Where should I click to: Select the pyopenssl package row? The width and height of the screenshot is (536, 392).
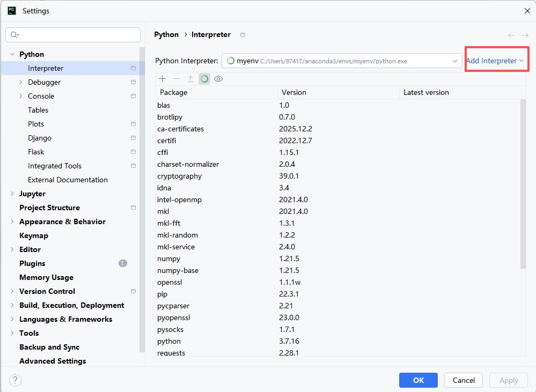[337, 317]
